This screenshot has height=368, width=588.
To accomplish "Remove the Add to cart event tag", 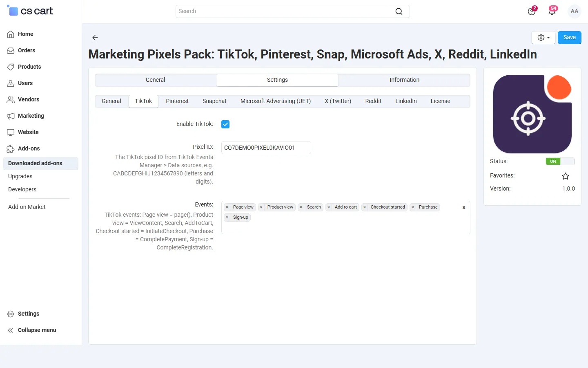I will click(329, 207).
